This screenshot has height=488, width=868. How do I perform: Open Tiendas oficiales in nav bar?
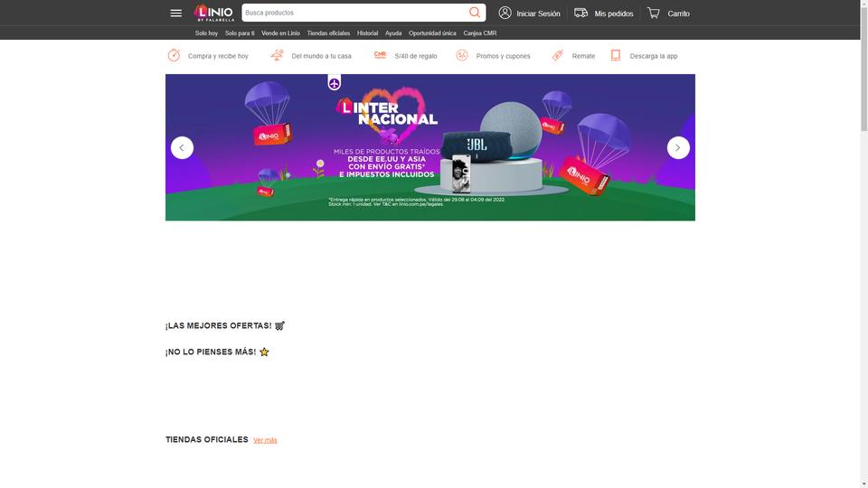point(328,33)
